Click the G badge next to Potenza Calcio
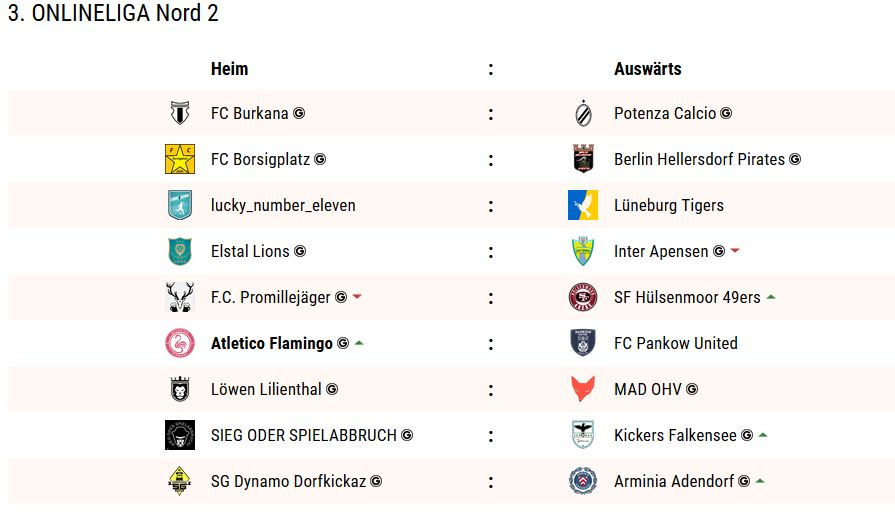This screenshot has height=512, width=895. [x=725, y=113]
